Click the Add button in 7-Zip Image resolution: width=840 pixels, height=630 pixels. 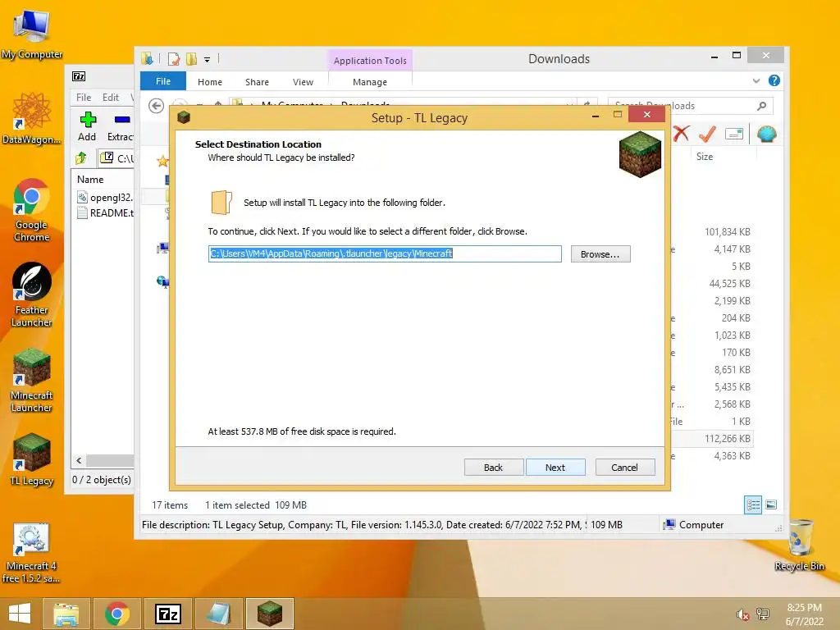pyautogui.click(x=87, y=126)
